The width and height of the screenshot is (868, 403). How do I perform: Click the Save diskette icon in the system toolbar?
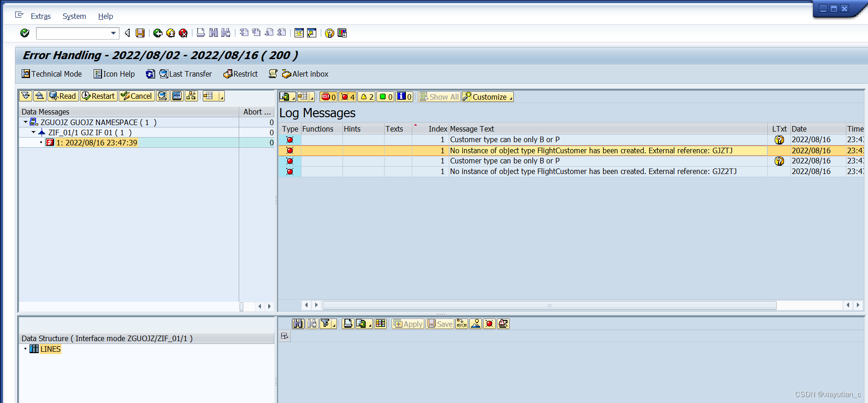coord(140,33)
